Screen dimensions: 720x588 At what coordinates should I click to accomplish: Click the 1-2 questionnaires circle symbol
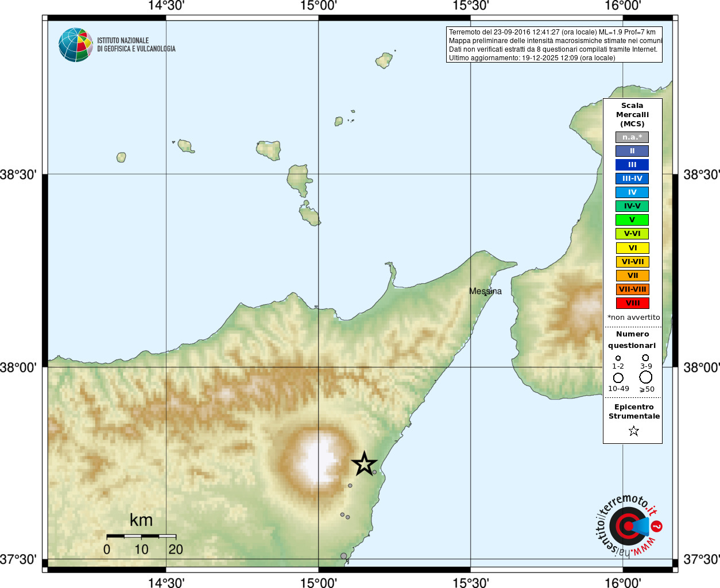tap(618, 358)
